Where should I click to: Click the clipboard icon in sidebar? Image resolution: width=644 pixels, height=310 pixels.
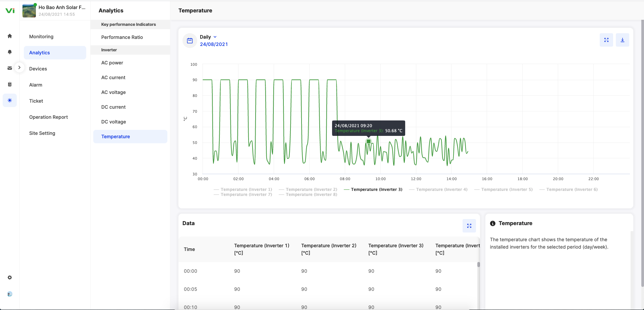(10, 84)
